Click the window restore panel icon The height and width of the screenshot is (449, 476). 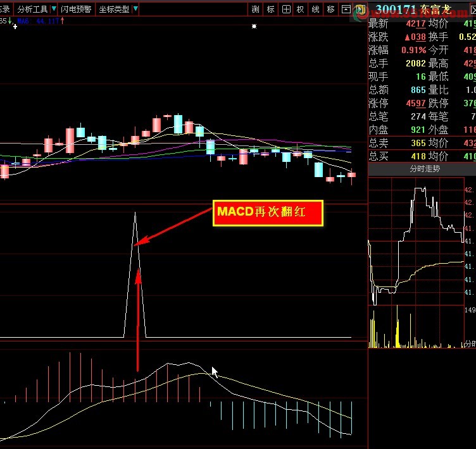click(346, 9)
